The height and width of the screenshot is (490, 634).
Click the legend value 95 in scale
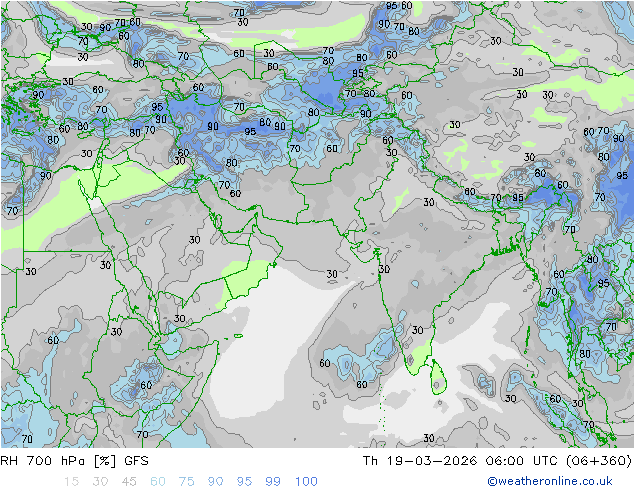point(244,482)
